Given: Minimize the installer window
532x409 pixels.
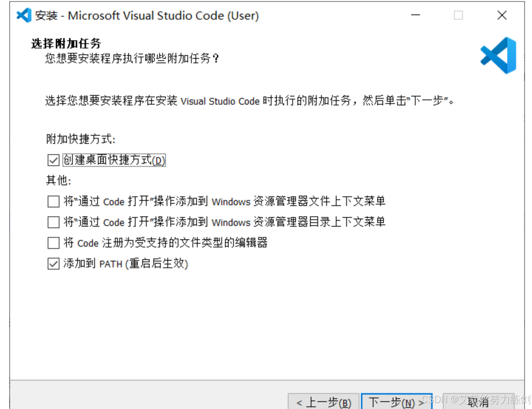Looking at the screenshot, I should 416,15.
